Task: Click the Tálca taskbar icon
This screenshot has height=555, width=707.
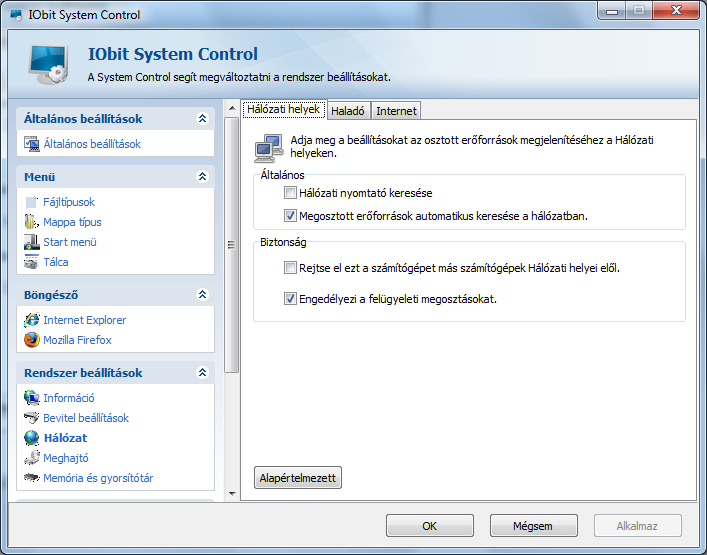Action: [x=32, y=262]
